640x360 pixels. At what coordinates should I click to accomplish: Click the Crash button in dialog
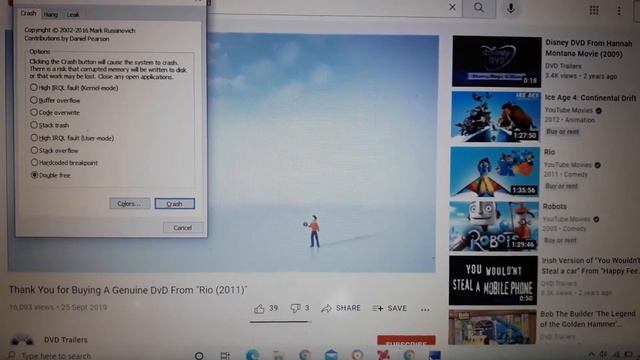pyautogui.click(x=174, y=204)
